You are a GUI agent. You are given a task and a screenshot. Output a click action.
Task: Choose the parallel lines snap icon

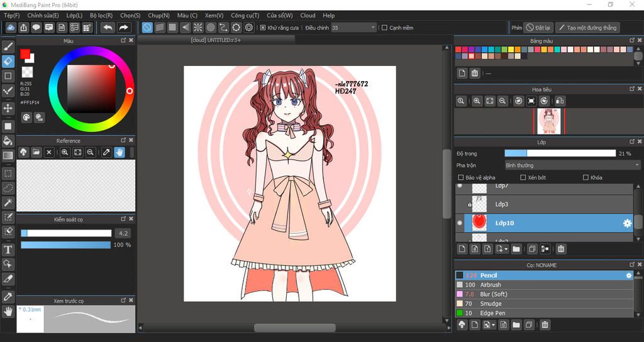160,28
